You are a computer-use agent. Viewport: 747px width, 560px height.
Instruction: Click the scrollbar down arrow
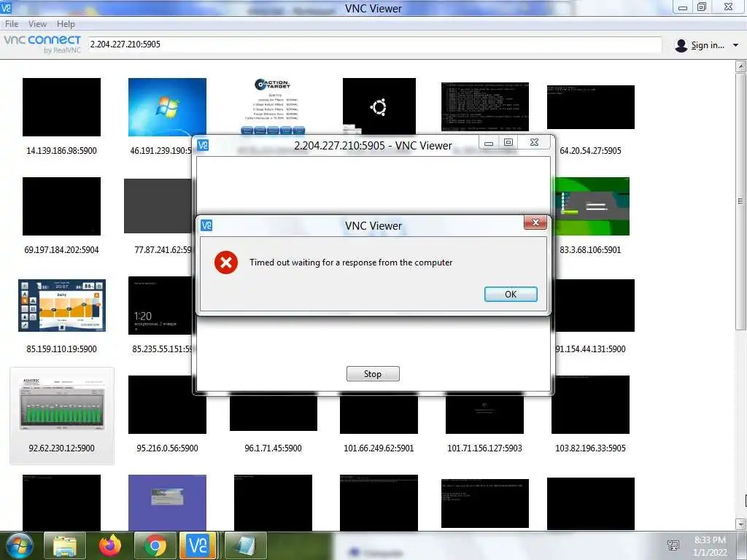click(x=740, y=524)
